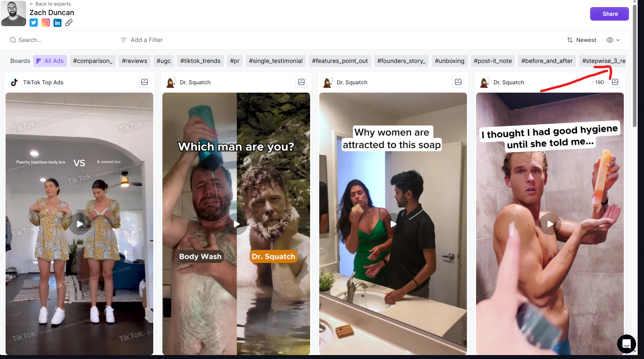The height and width of the screenshot is (359, 644).
Task: Click the search magnifier icon
Action: (13, 40)
